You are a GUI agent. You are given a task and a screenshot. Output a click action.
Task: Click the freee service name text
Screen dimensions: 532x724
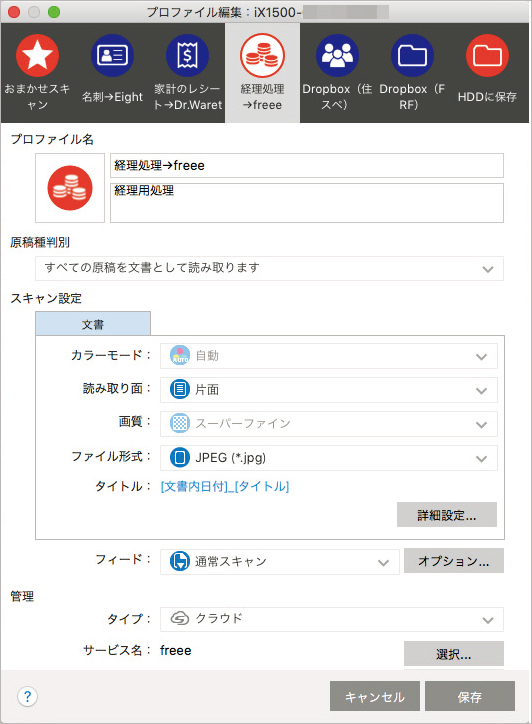[175, 650]
